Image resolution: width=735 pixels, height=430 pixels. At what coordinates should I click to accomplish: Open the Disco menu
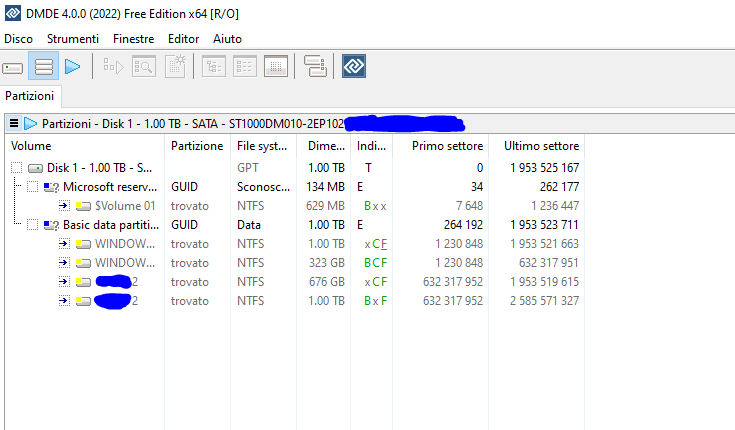point(18,39)
